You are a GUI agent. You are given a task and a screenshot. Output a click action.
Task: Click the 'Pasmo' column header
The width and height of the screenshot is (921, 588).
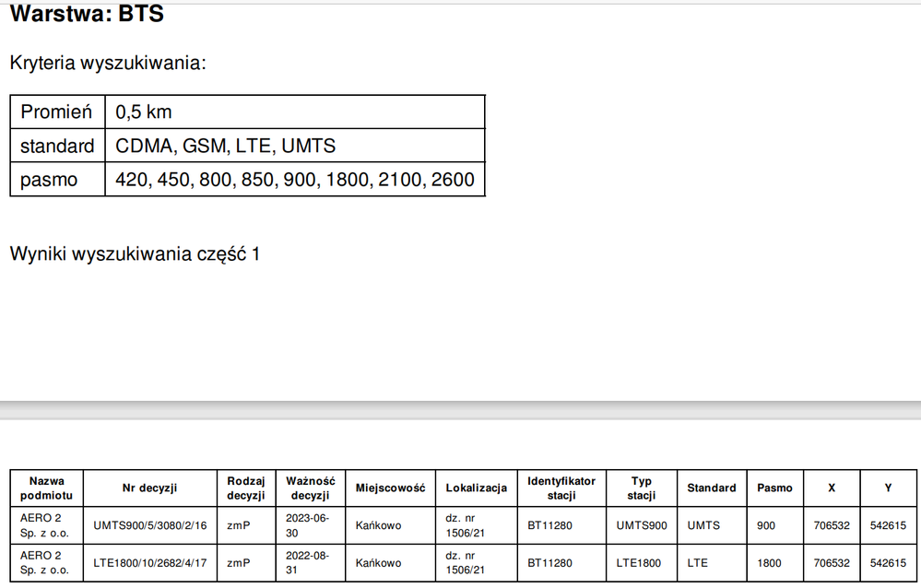[774, 488]
